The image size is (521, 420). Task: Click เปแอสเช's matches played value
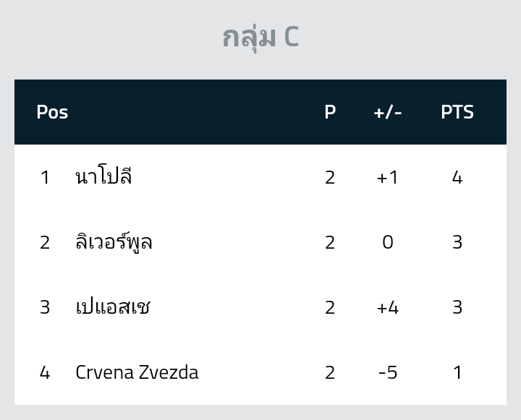click(x=330, y=307)
